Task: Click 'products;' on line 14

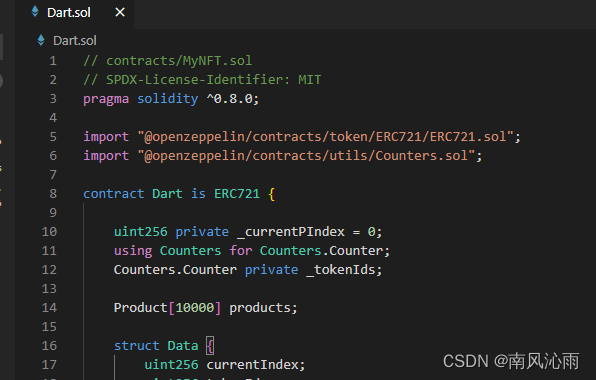Action: [263, 308]
